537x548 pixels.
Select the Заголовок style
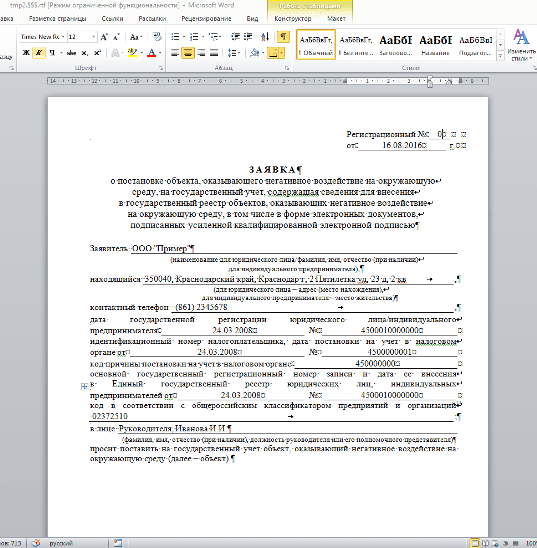(396, 45)
